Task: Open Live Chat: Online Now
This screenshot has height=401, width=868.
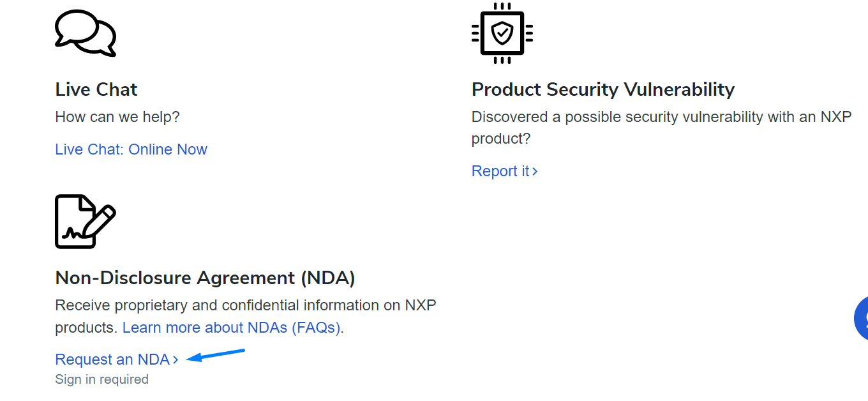Action: (131, 149)
